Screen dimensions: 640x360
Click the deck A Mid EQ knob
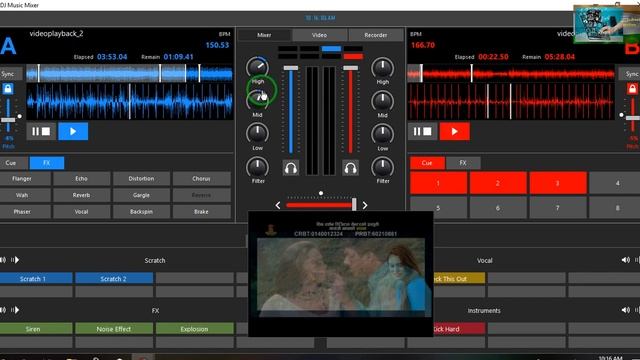[x=257, y=100]
